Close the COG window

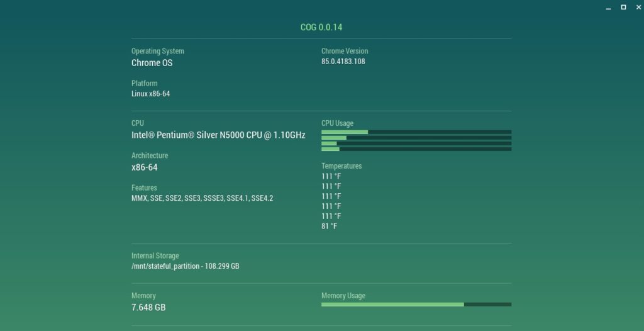pyautogui.click(x=637, y=7)
